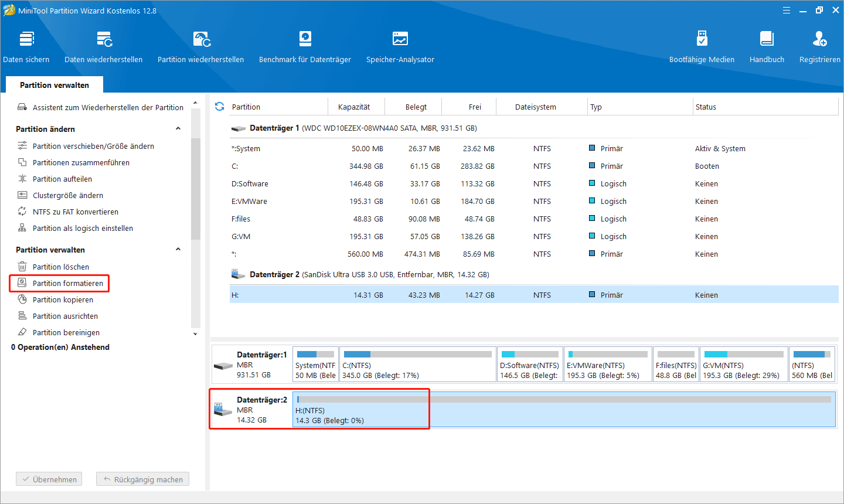Screen dimensions: 844x504
Task: Open the hamburger menu in title bar
Action: [x=787, y=11]
